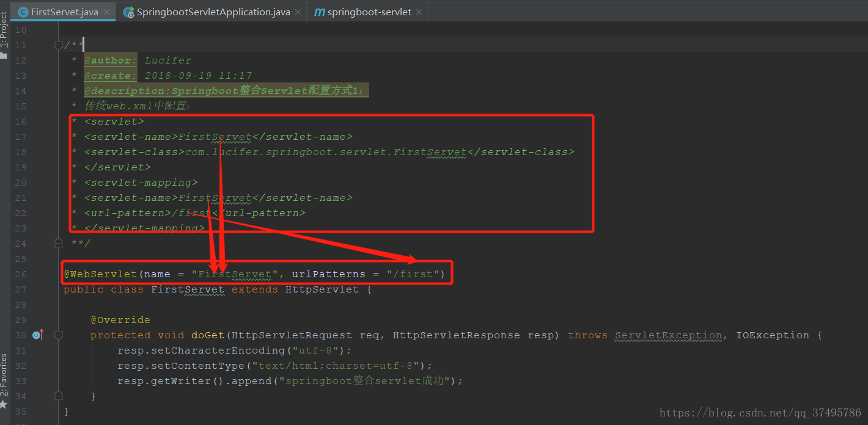868x425 pixels.
Task: Close the FirstServet.java tab
Action: point(108,11)
